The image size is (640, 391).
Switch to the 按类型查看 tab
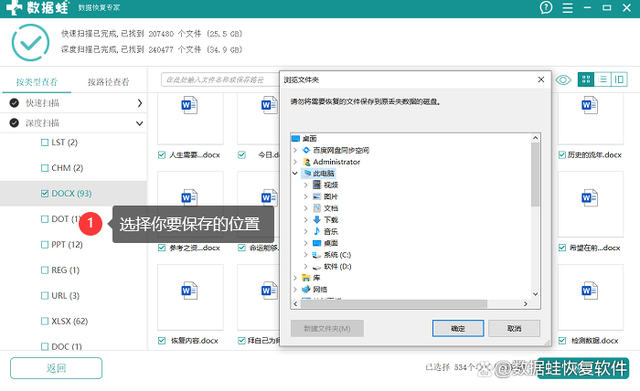click(x=37, y=82)
